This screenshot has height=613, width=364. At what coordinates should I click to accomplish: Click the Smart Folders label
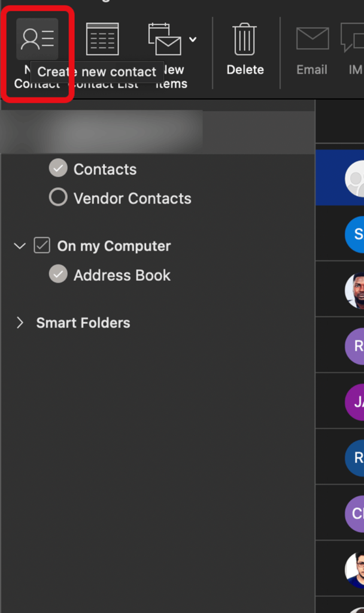tap(83, 323)
